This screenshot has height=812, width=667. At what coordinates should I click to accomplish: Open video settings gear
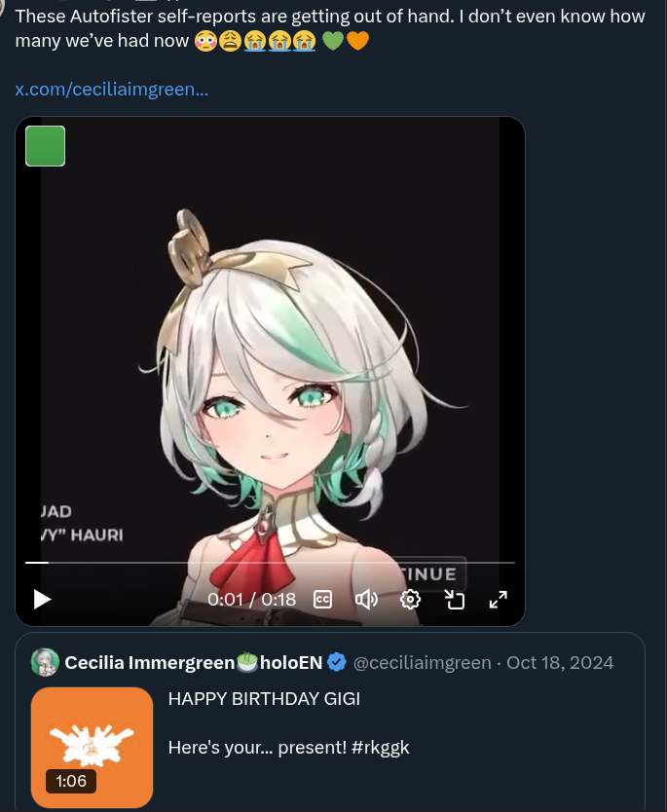click(x=410, y=599)
